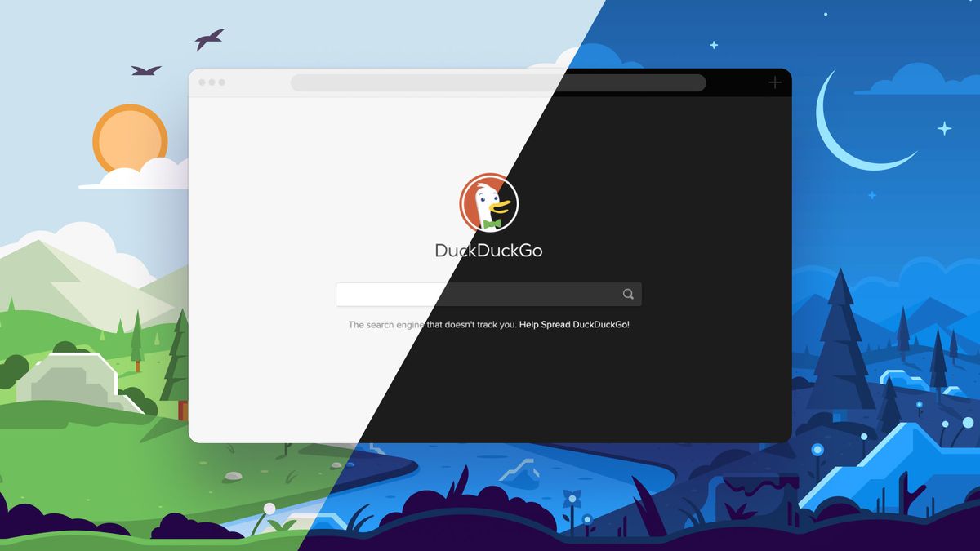
Task: Open a new tab with the plus icon
Action: click(x=773, y=82)
